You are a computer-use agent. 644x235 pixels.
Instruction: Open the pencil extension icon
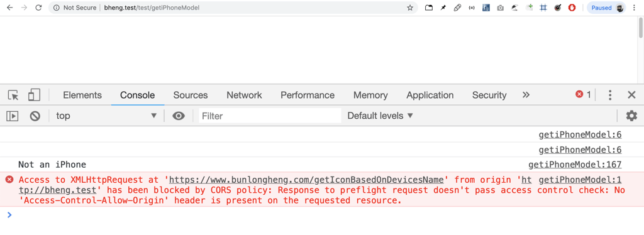[x=457, y=8]
